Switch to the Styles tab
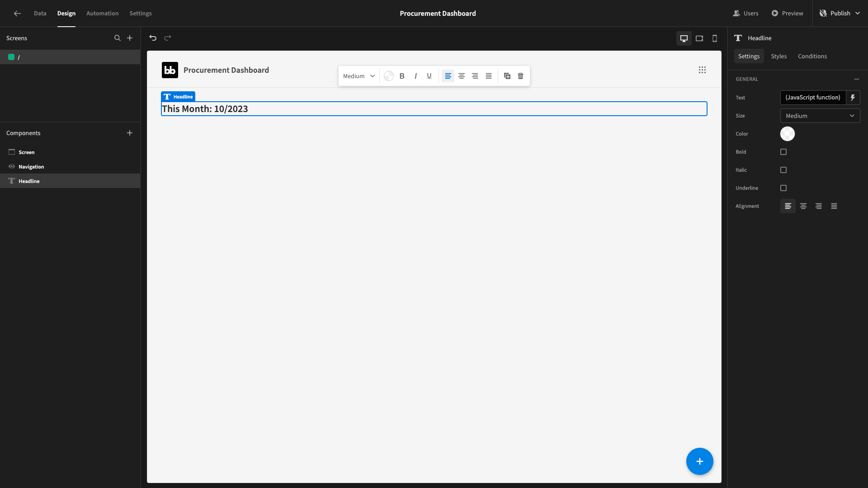Viewport: 868px width, 488px height. [779, 56]
